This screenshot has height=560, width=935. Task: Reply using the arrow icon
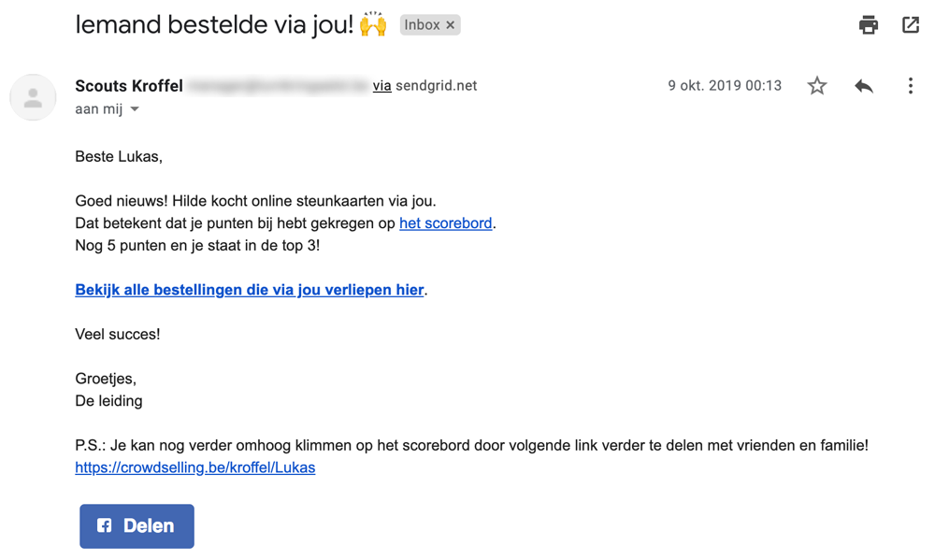pos(863,86)
